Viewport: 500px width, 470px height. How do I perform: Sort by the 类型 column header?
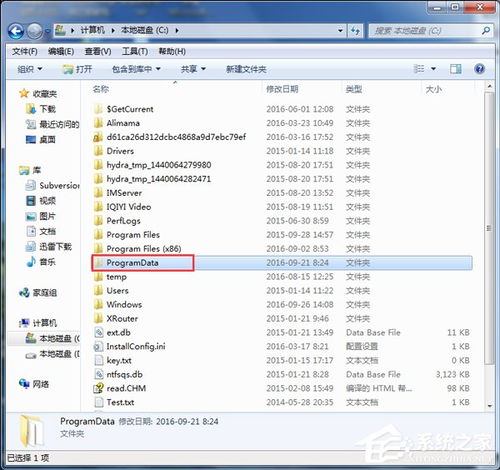tap(354, 89)
